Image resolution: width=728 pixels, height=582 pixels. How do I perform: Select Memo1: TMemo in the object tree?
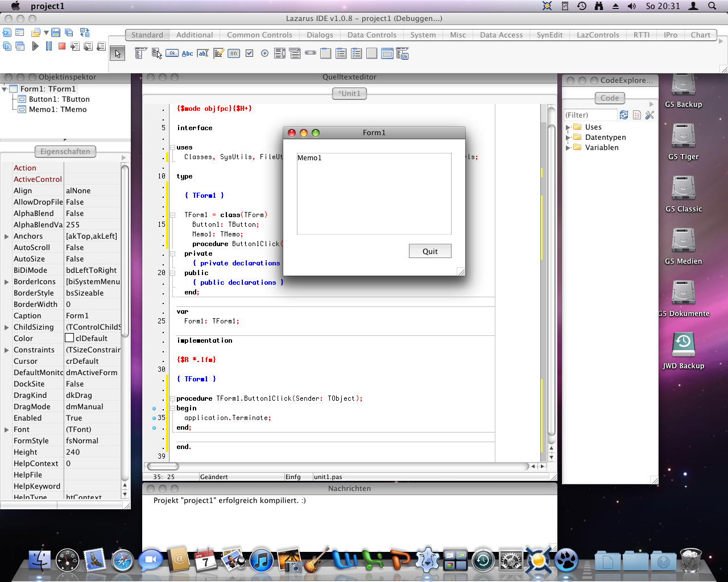tap(57, 109)
